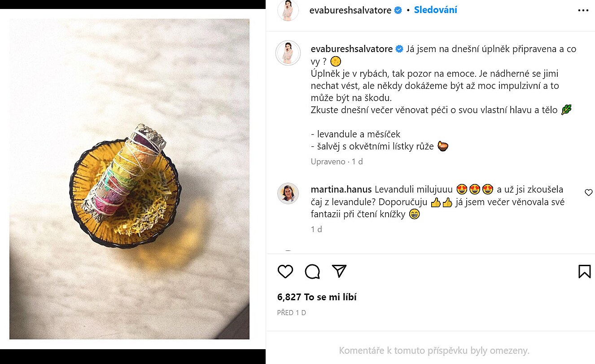
Task: Click the martina.hanus username link
Action: 341,189
